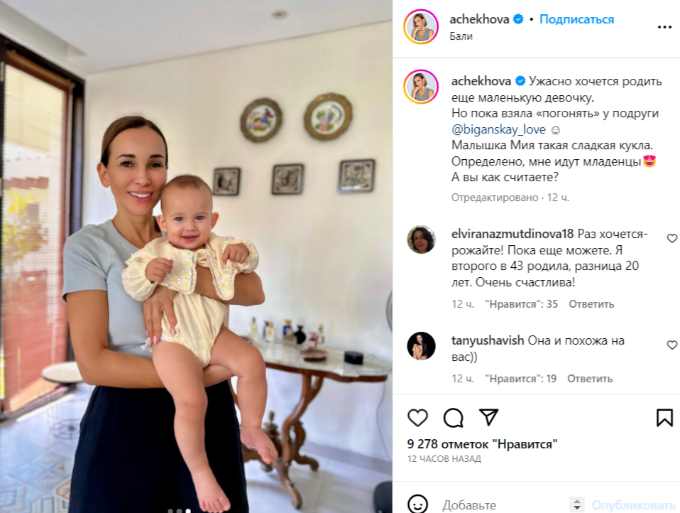Open elviranazmutdinova18's profile picture

[x=421, y=239]
